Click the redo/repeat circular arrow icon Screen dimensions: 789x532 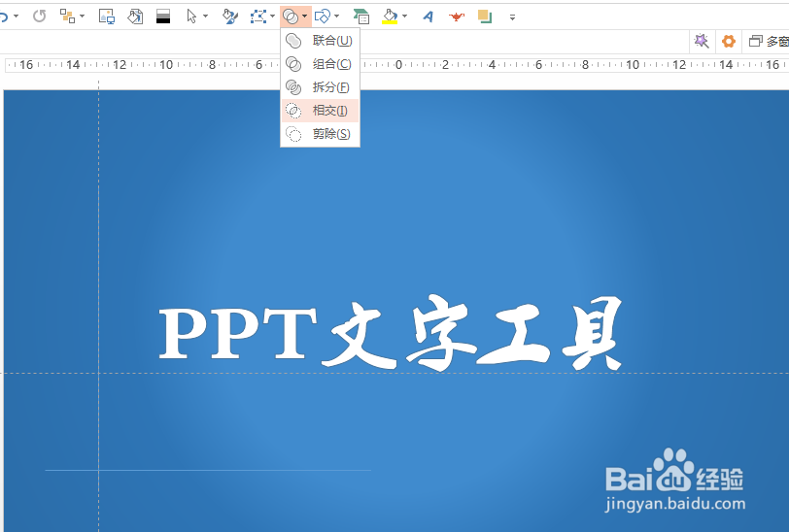coord(39,17)
